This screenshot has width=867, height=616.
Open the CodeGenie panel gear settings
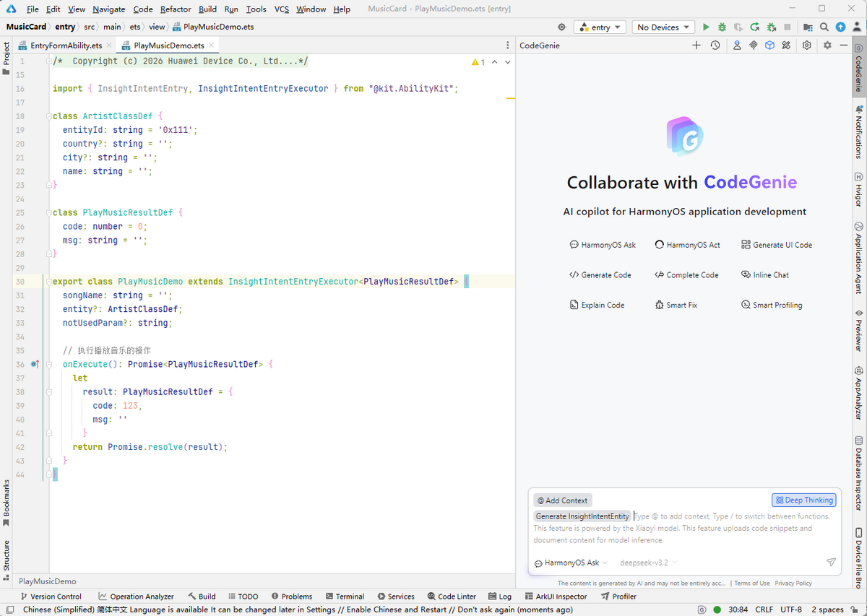(807, 45)
